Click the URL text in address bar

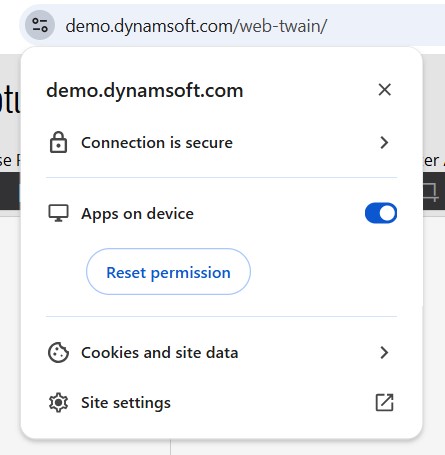pyautogui.click(x=196, y=26)
